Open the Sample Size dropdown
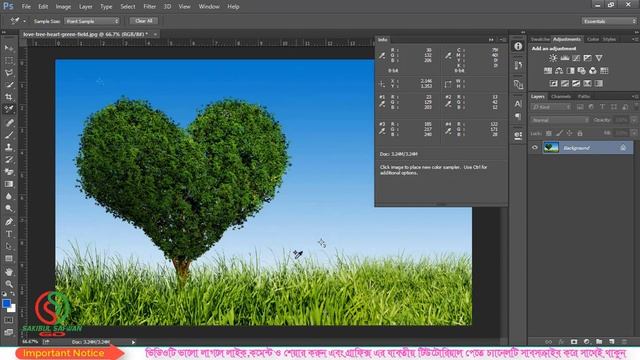This screenshot has width=640, height=360. click(x=92, y=21)
